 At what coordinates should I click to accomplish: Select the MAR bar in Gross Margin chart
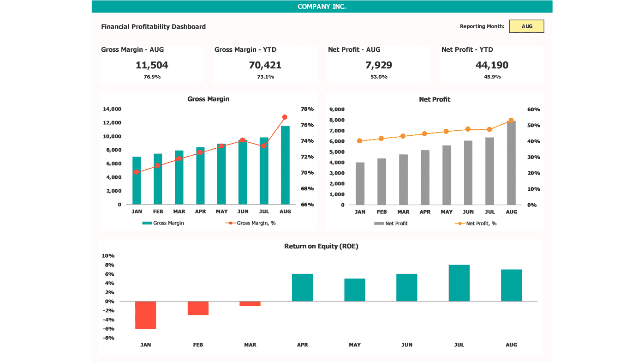click(x=179, y=177)
